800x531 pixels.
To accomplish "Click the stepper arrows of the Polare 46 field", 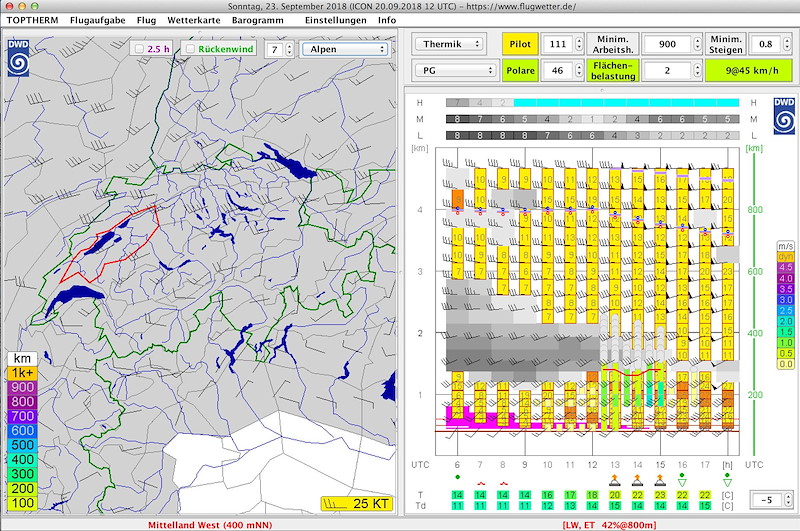I will click(x=579, y=70).
